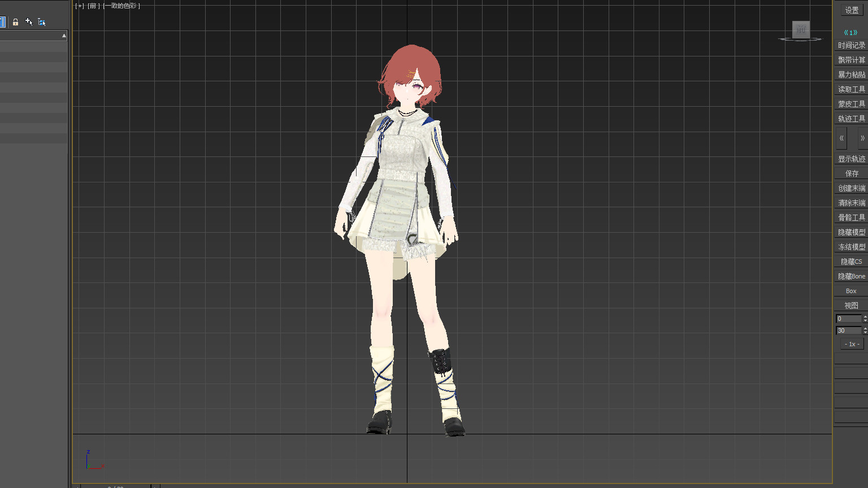Toggle 隐藏Bone to hide bones

pos(851,276)
